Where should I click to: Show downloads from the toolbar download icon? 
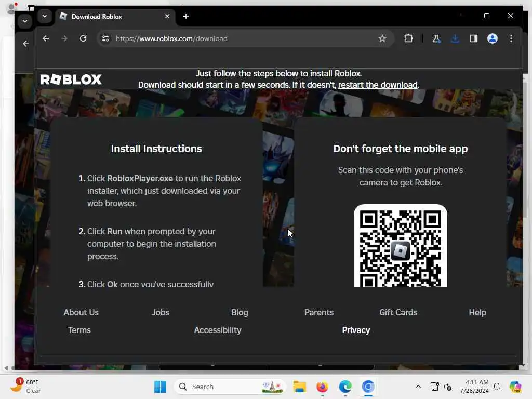[455, 38]
